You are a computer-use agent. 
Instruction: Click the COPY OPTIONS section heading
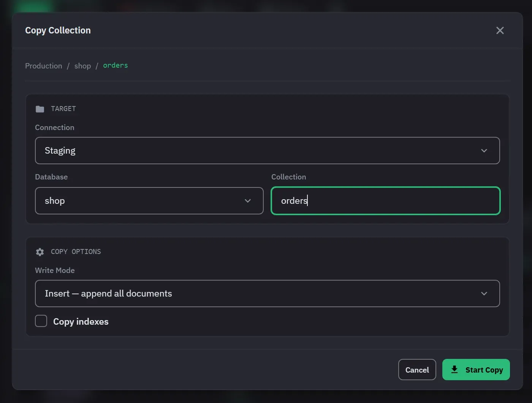point(76,252)
